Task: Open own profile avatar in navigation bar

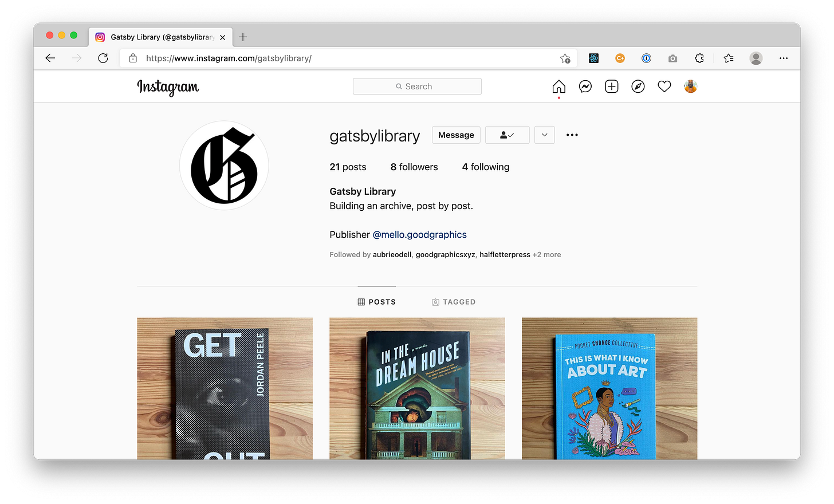Action: [x=690, y=86]
